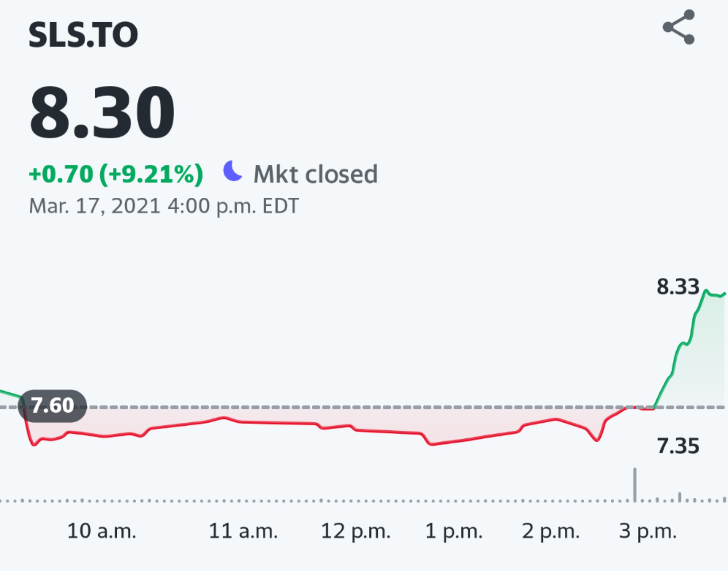Click the +0.70 (+9.21%) change text

pyautogui.click(x=116, y=174)
